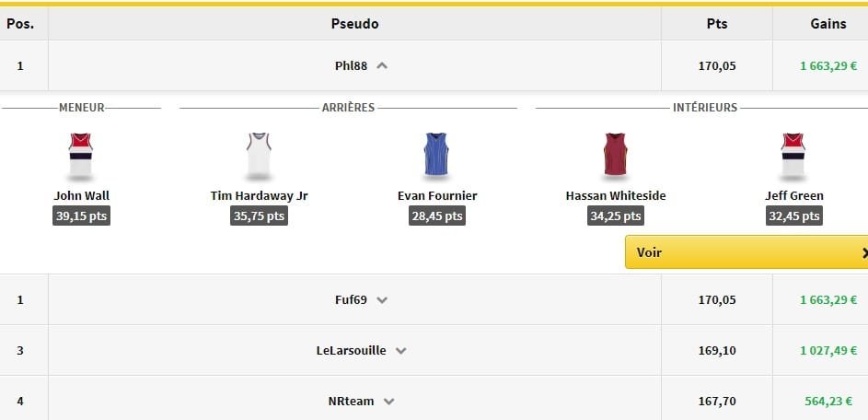Click Jeff Green's jersey icon
Viewport: 868px width, 420px height.
tap(793, 157)
